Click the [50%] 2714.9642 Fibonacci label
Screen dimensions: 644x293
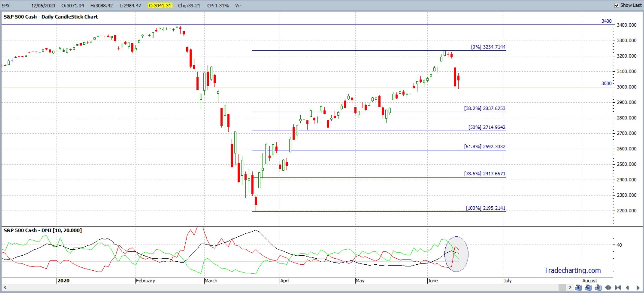(487, 127)
